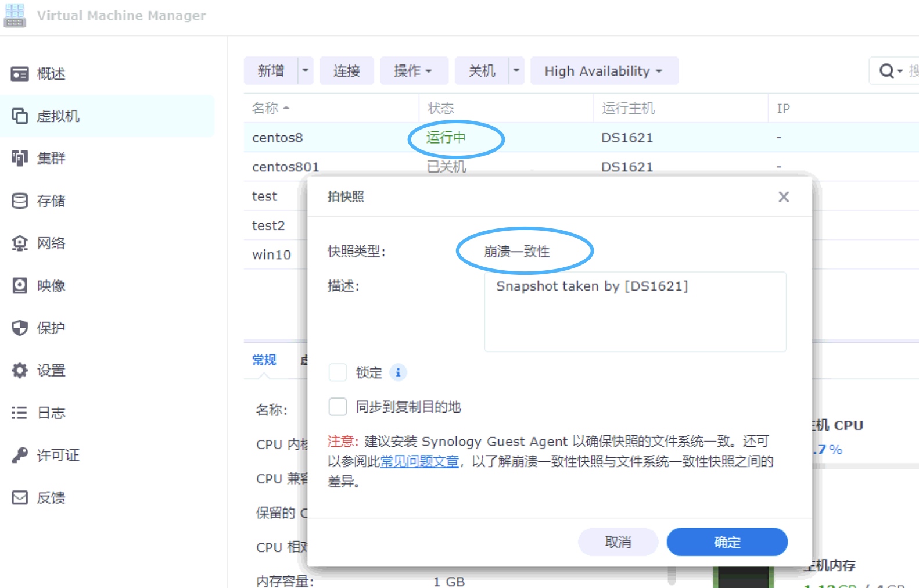Select the 虚拟机 sidebar icon
Image resolution: width=919 pixels, height=588 pixels.
tap(20, 116)
